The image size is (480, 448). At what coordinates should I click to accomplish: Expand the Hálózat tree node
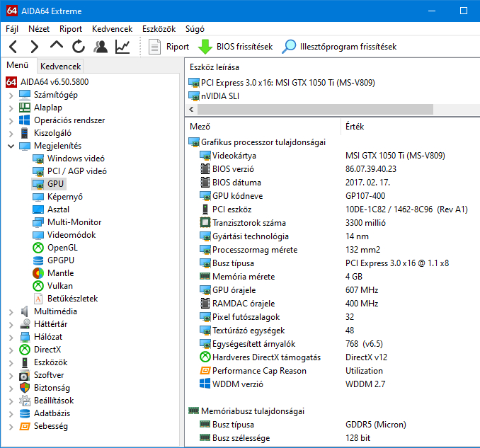point(11,338)
